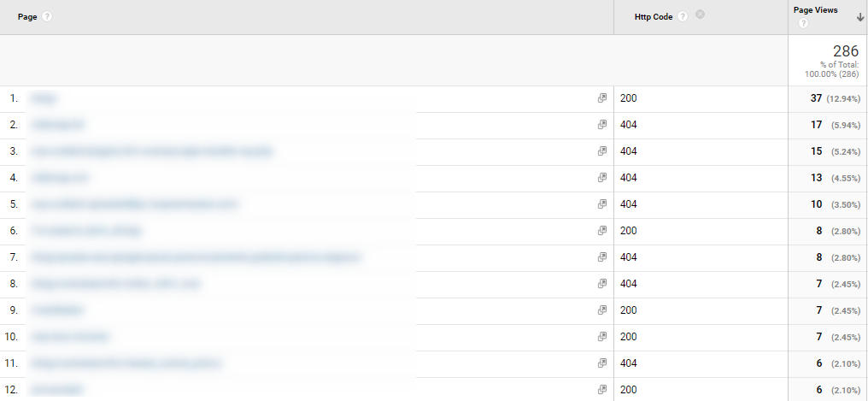Open the blurred page link in row 3
Screen dimensions: 868x401
click(151, 151)
